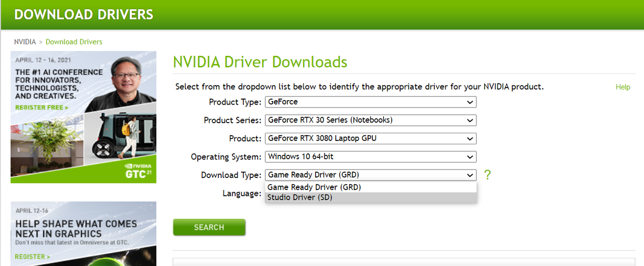Choose Studio Driver (SD) option

pos(370,198)
